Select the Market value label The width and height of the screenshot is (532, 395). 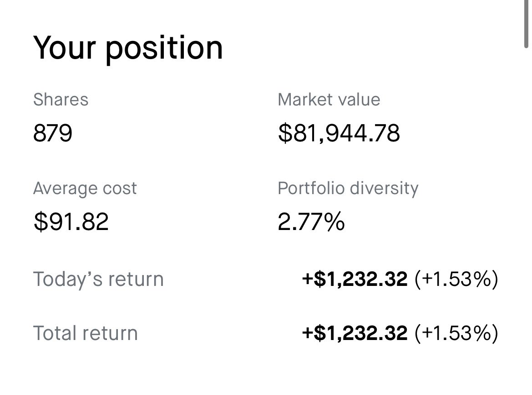pos(329,100)
